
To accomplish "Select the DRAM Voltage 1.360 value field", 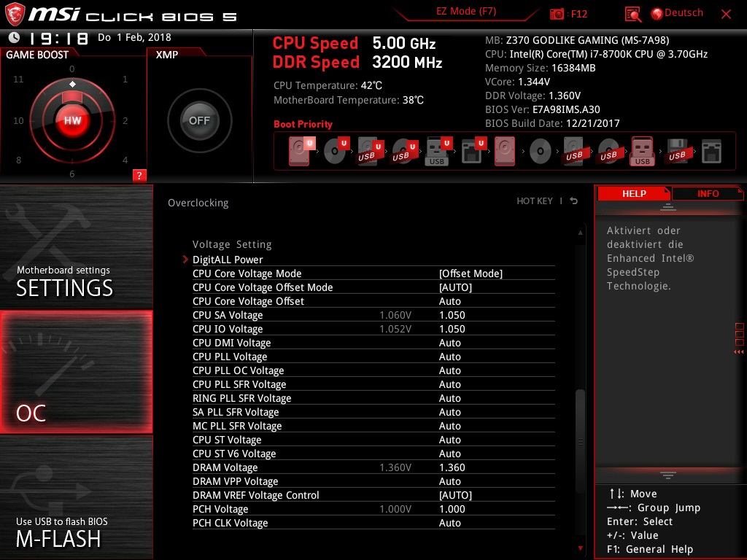I will [x=452, y=467].
